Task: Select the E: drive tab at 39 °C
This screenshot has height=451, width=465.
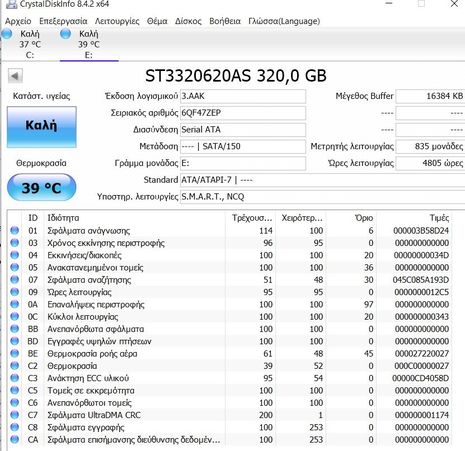Action: pos(89,44)
